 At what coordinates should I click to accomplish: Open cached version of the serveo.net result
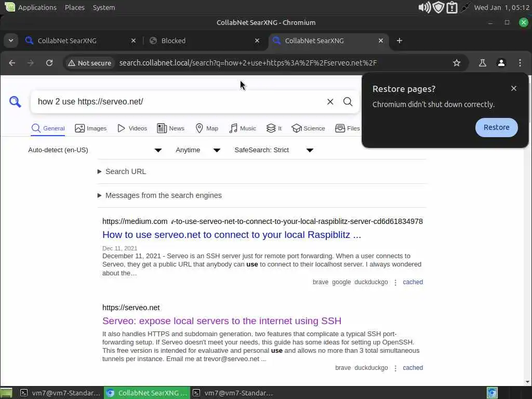(x=413, y=368)
